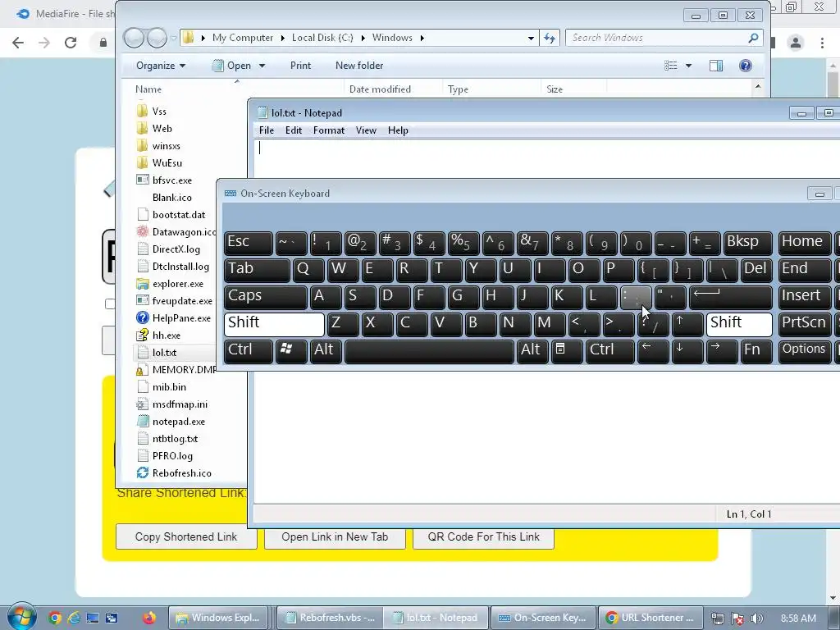Image resolution: width=840 pixels, height=630 pixels.
Task: Click the down arrow key on keyboard
Action: (x=687, y=350)
